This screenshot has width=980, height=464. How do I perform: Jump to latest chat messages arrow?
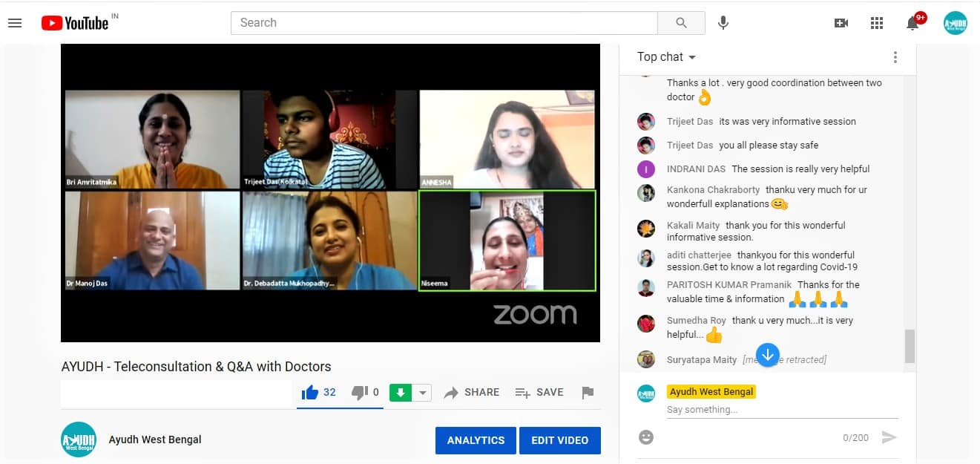(x=768, y=355)
